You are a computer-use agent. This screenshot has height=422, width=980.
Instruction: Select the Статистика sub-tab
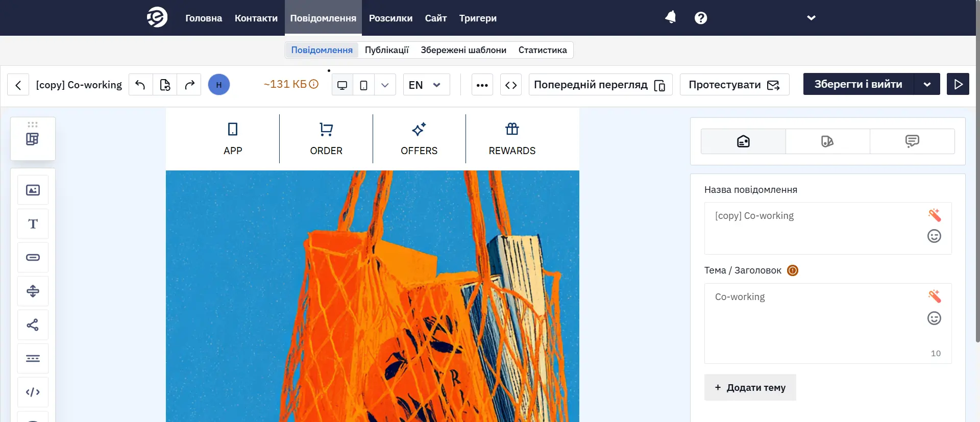pyautogui.click(x=543, y=50)
